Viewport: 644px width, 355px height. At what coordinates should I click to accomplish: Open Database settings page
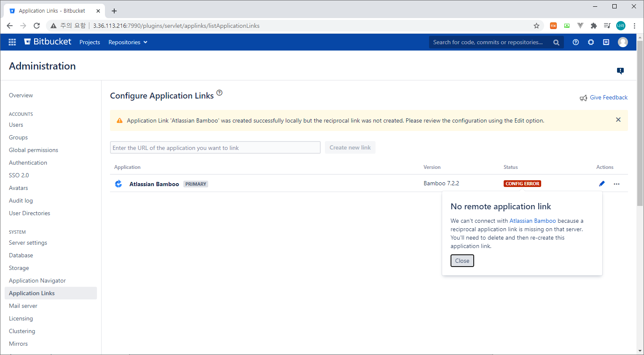(21, 255)
